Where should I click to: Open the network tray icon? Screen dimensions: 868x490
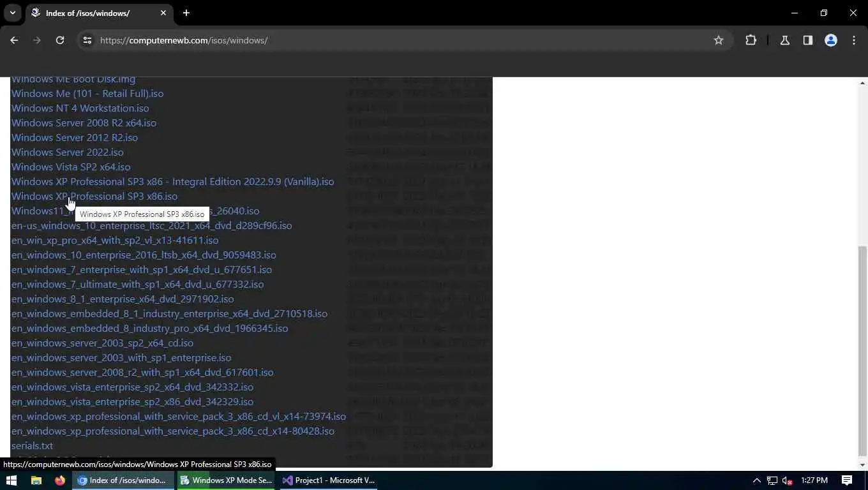click(772, 480)
